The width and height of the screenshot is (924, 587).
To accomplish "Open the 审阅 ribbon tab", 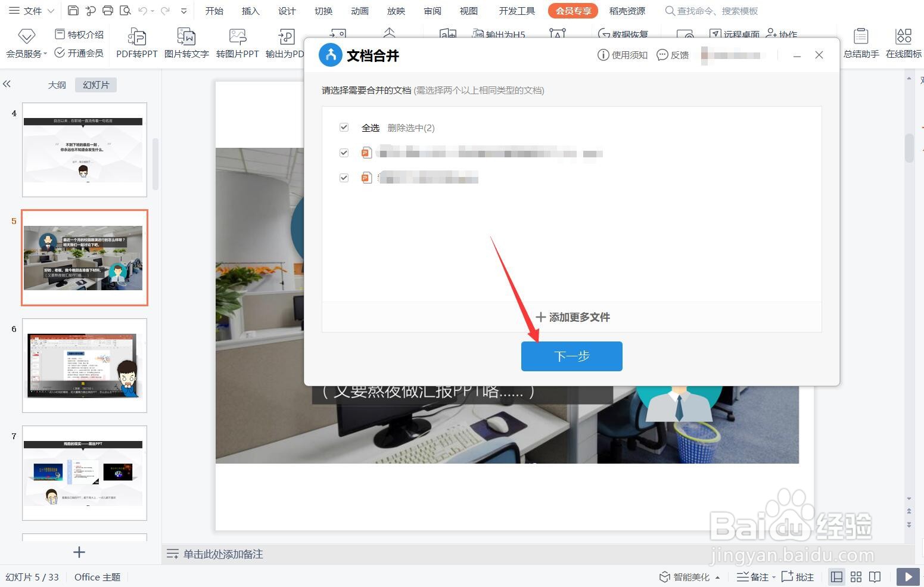I will pyautogui.click(x=433, y=11).
